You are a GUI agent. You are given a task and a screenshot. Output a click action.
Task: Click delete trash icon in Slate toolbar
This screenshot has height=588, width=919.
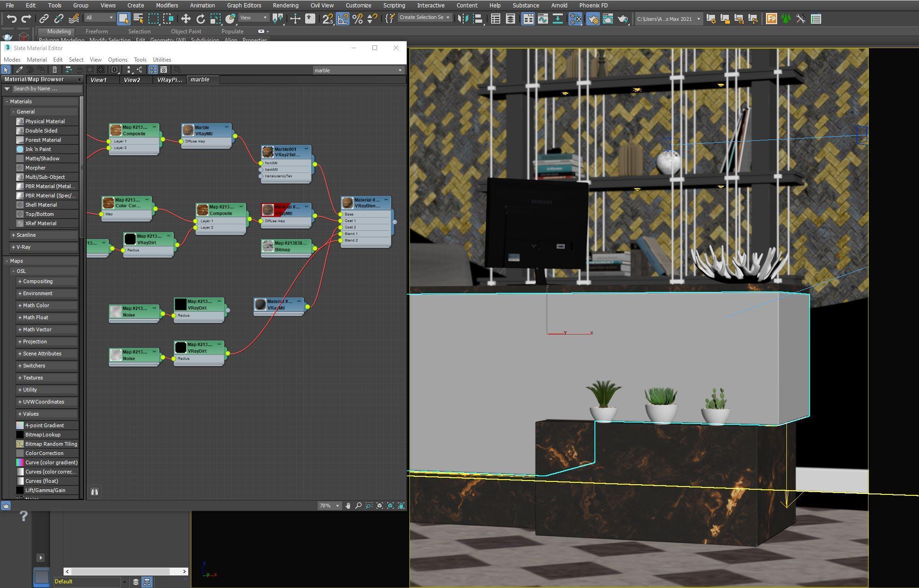click(54, 70)
